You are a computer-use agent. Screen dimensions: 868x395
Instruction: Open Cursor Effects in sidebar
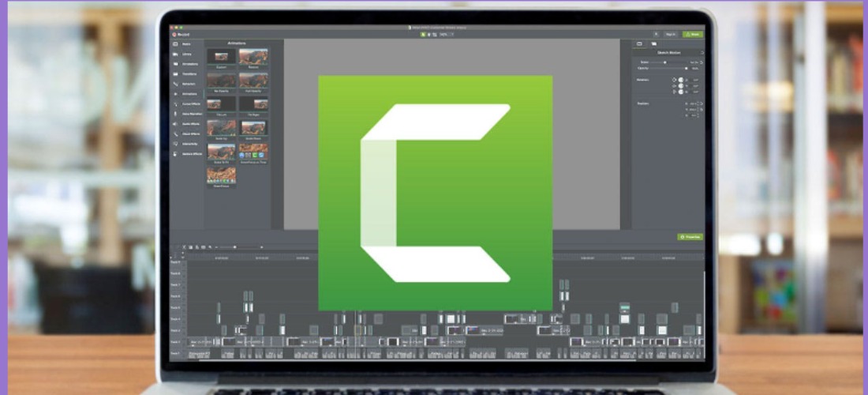186,103
